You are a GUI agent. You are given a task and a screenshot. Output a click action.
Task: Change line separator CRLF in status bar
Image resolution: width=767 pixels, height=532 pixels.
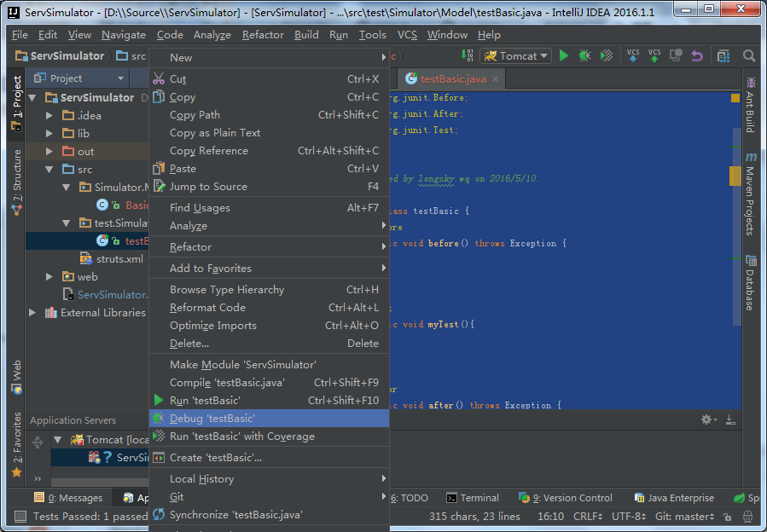pyautogui.click(x=588, y=517)
